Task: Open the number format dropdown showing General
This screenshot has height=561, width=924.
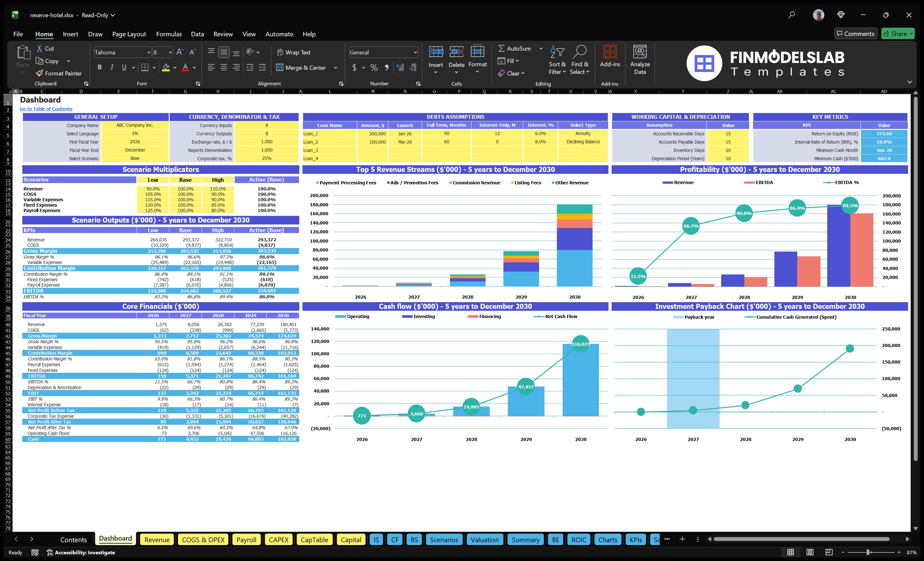Action: [382, 52]
